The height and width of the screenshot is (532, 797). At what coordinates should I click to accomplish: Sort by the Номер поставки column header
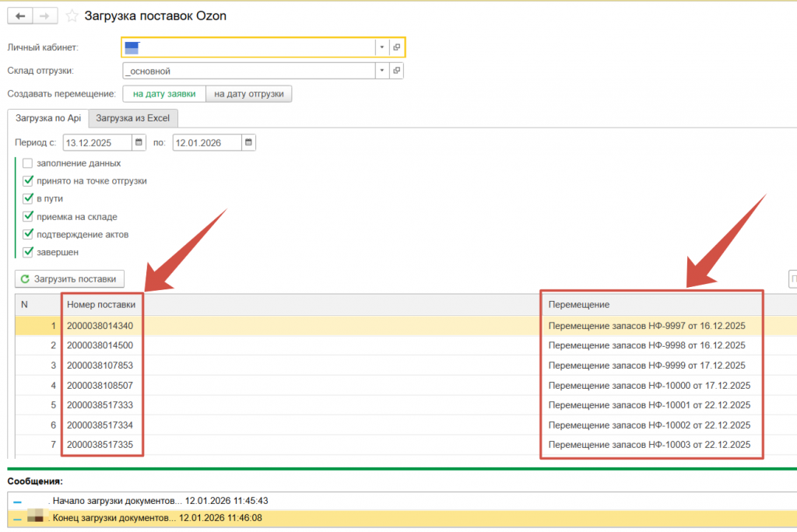(x=101, y=304)
